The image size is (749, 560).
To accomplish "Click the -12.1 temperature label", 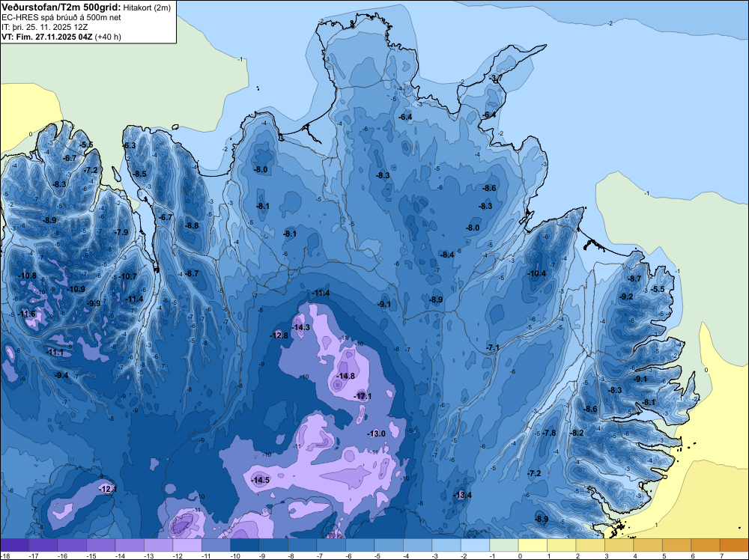I will [107, 490].
